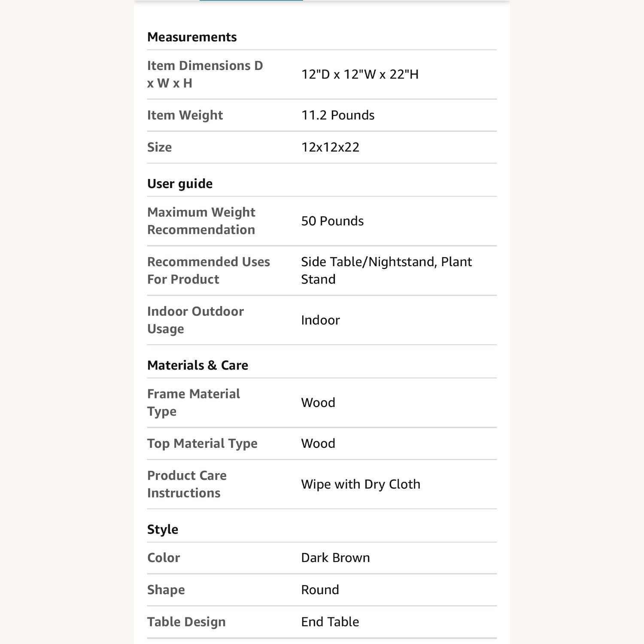
Task: Select the 12"D x 12"W x 22"H value
Action: pos(360,74)
